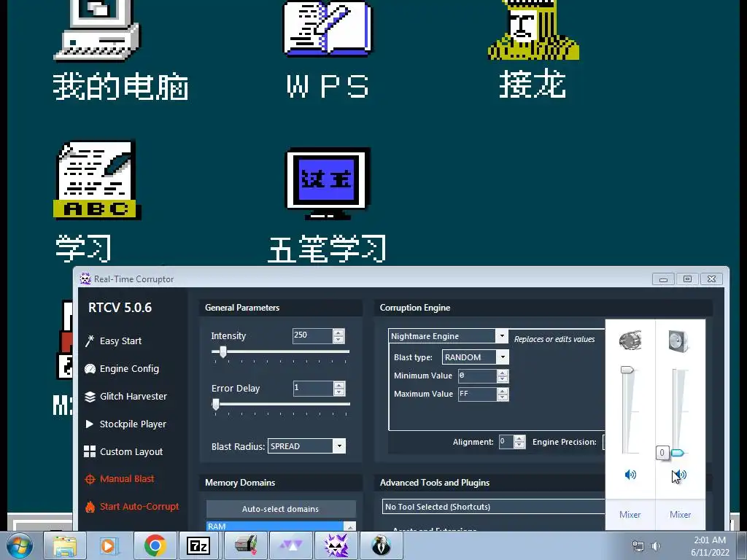747x560 pixels.
Task: Click the network tray icon
Action: [x=638, y=546]
